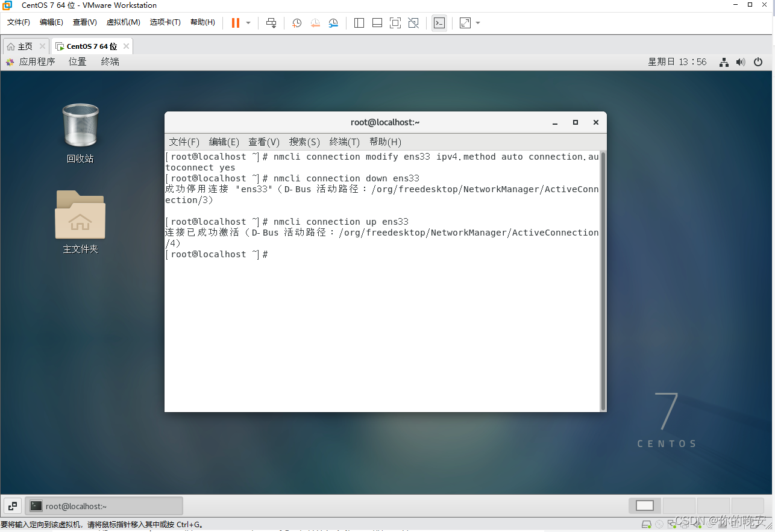Toggle the console view button
The width and height of the screenshot is (775, 532).
click(x=439, y=23)
